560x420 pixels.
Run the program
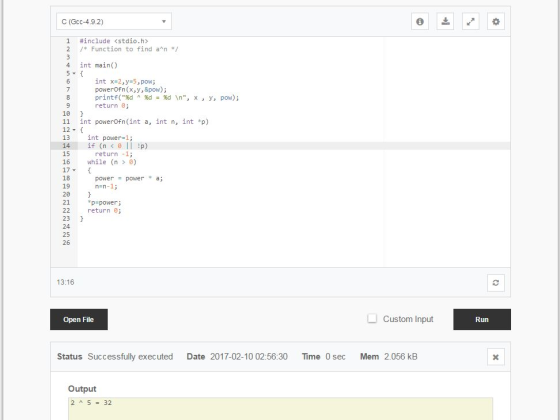(482, 319)
